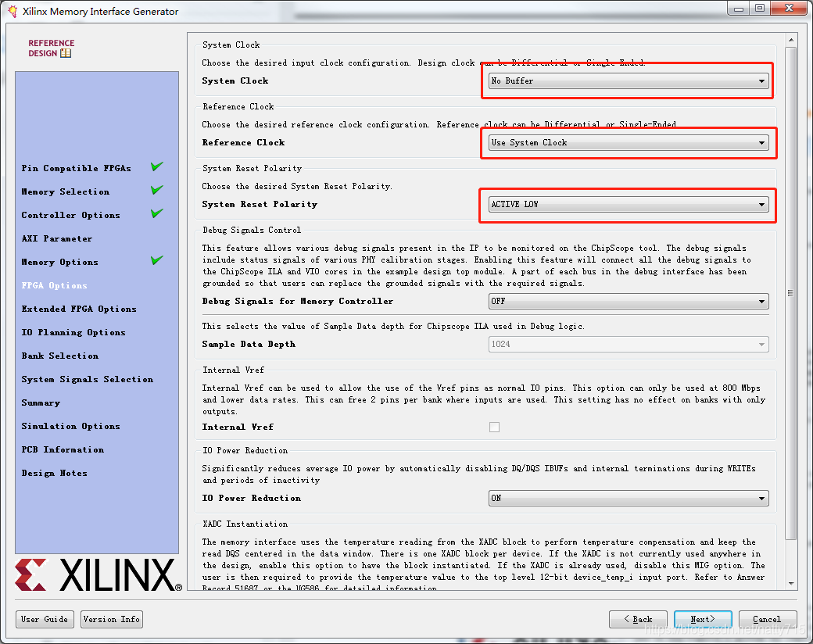Screen dimensions: 813x644
Task: Open the IO Power Reduction dropdown
Action: point(629,499)
